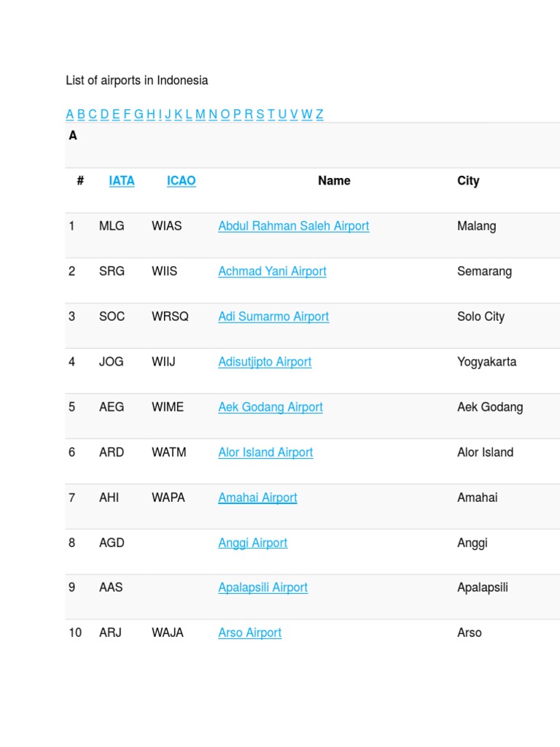Open the Achmad Yani Airport link
The height and width of the screenshot is (747, 560).
272,271
